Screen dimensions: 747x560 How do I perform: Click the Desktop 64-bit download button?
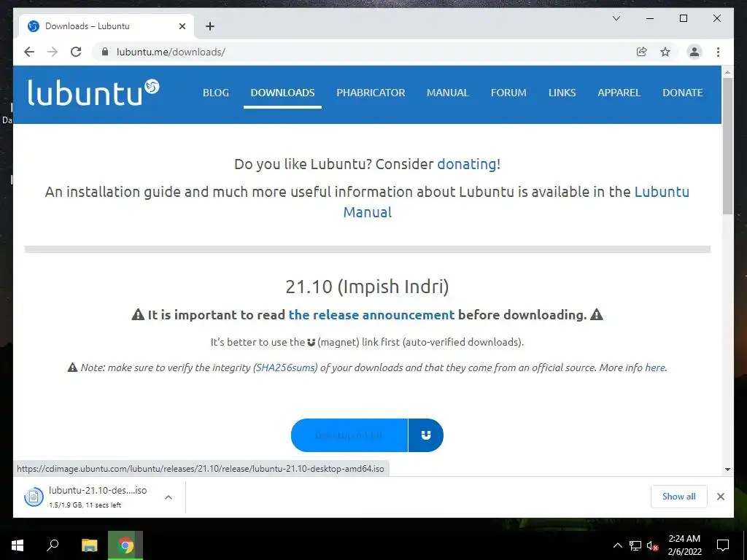(x=349, y=435)
